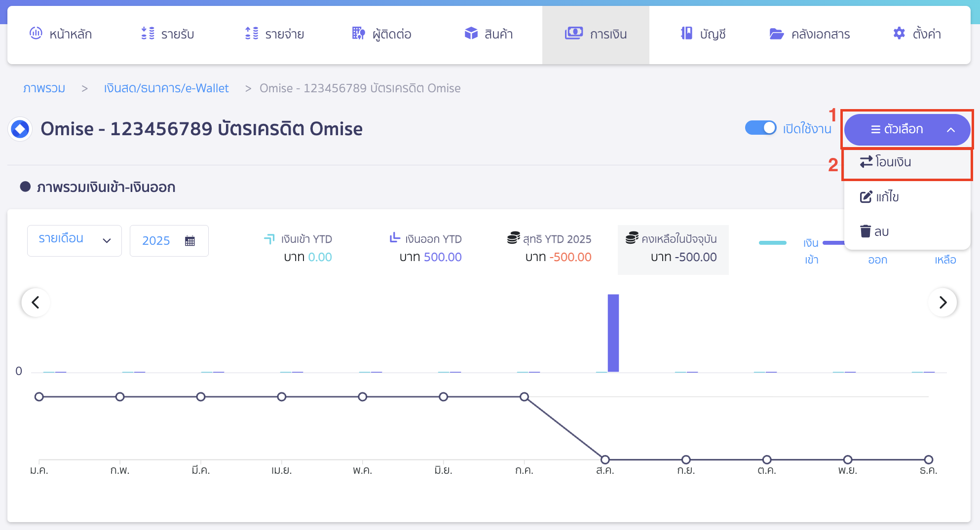980x530 pixels.
Task: Toggle the cash-in legend series
Action: (x=773, y=243)
